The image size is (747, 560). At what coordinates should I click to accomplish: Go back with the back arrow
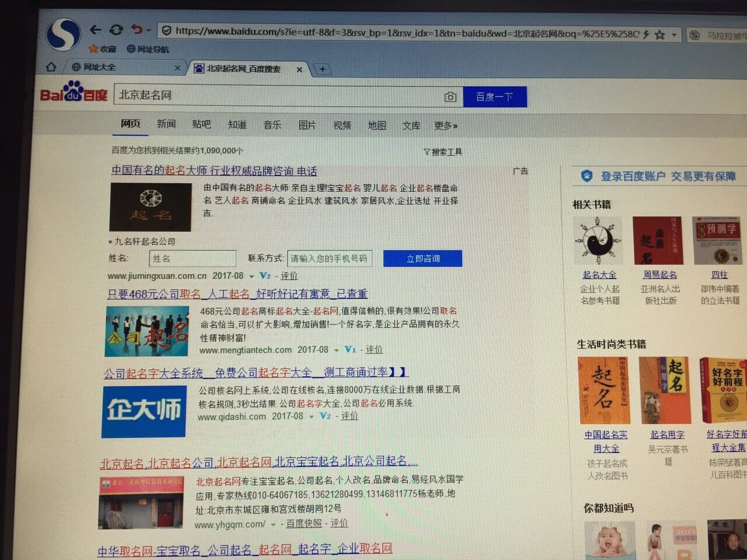coord(96,29)
